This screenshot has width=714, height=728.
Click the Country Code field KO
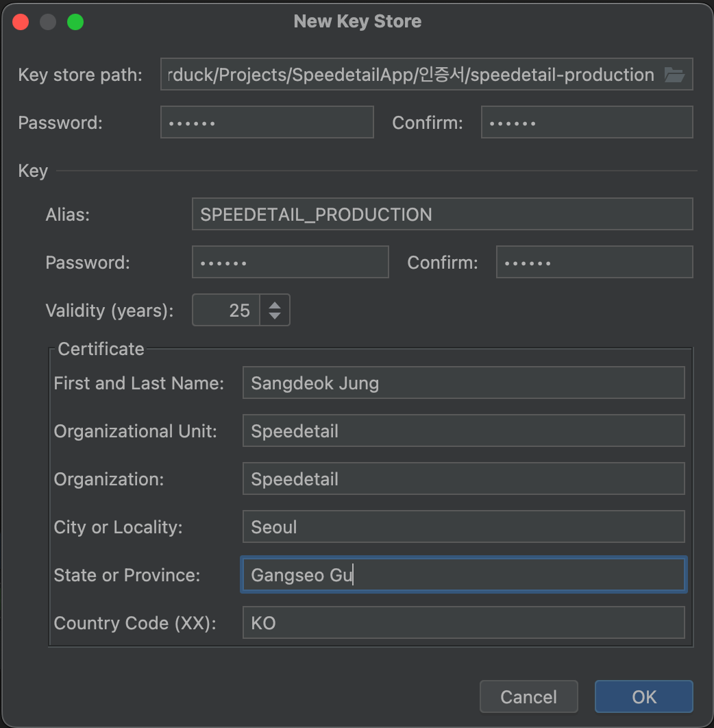click(x=463, y=622)
